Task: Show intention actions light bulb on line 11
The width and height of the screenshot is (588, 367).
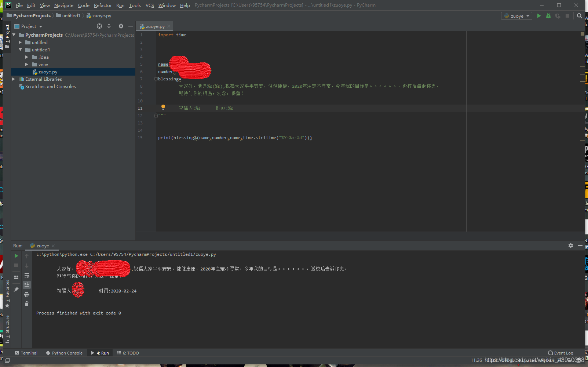Action: (x=163, y=107)
